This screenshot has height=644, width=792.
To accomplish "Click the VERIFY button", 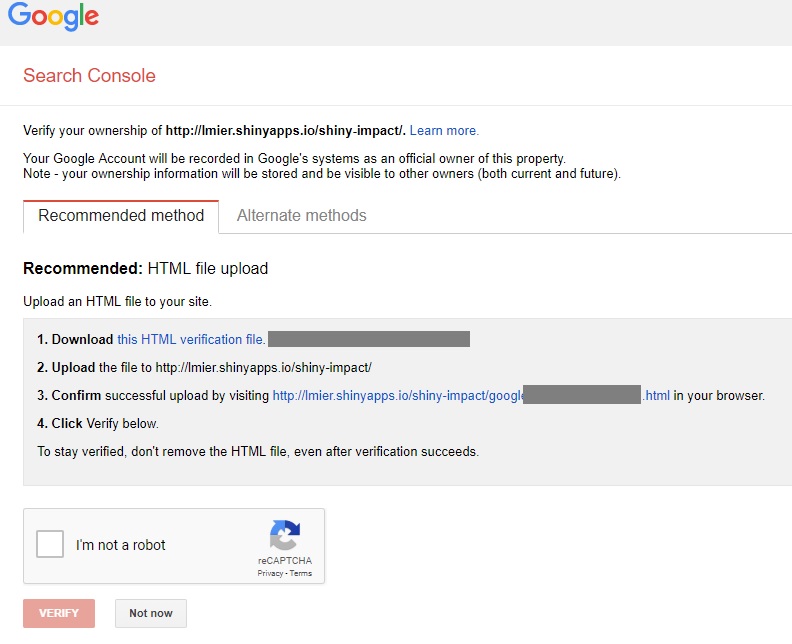I will [59, 613].
